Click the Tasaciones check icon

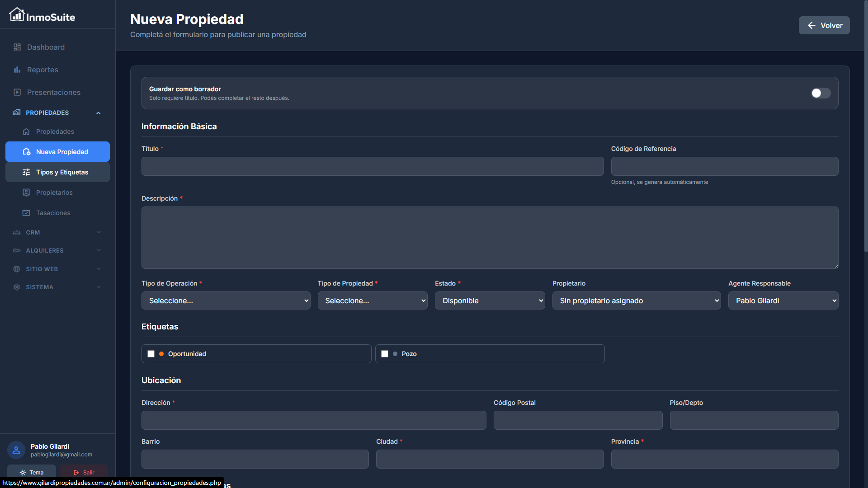click(x=26, y=213)
